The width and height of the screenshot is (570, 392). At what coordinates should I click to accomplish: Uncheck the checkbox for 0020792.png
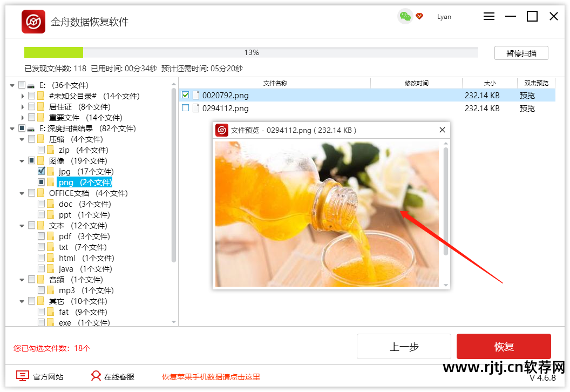pos(185,95)
